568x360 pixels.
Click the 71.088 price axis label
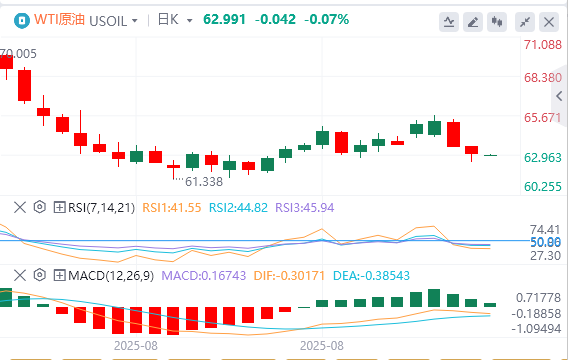click(x=543, y=45)
